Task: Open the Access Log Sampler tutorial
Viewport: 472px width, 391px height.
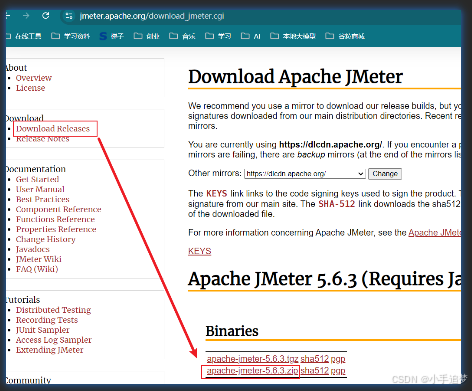Action: 54,340
